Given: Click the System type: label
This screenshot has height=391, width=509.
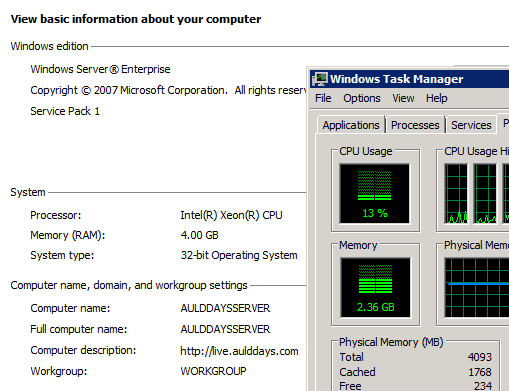Looking at the screenshot, I should click(x=62, y=255).
